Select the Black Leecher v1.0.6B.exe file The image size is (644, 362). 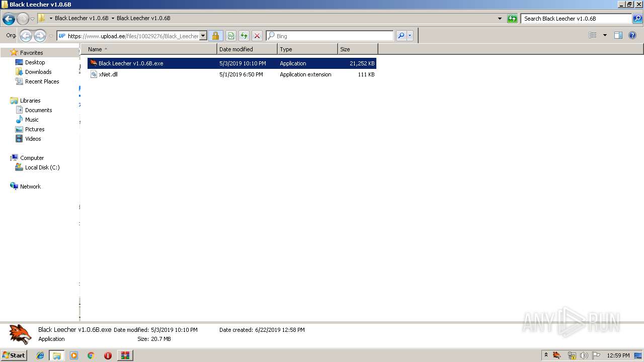coord(232,63)
